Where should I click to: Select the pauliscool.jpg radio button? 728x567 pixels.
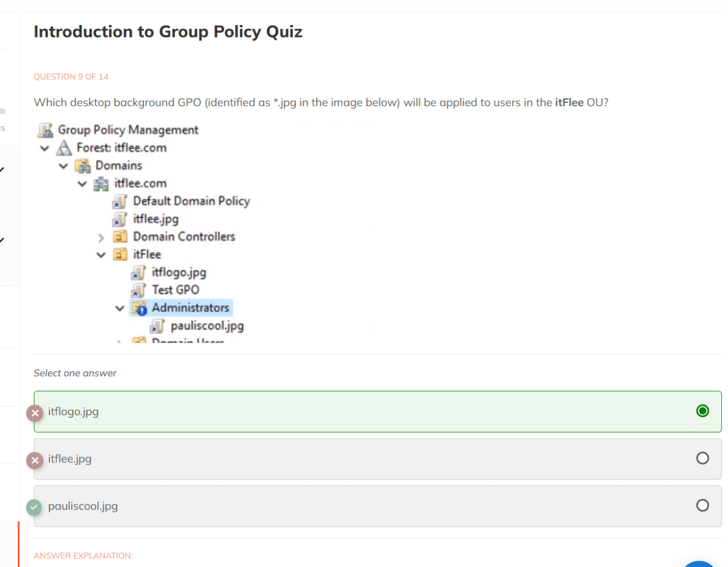(x=702, y=506)
